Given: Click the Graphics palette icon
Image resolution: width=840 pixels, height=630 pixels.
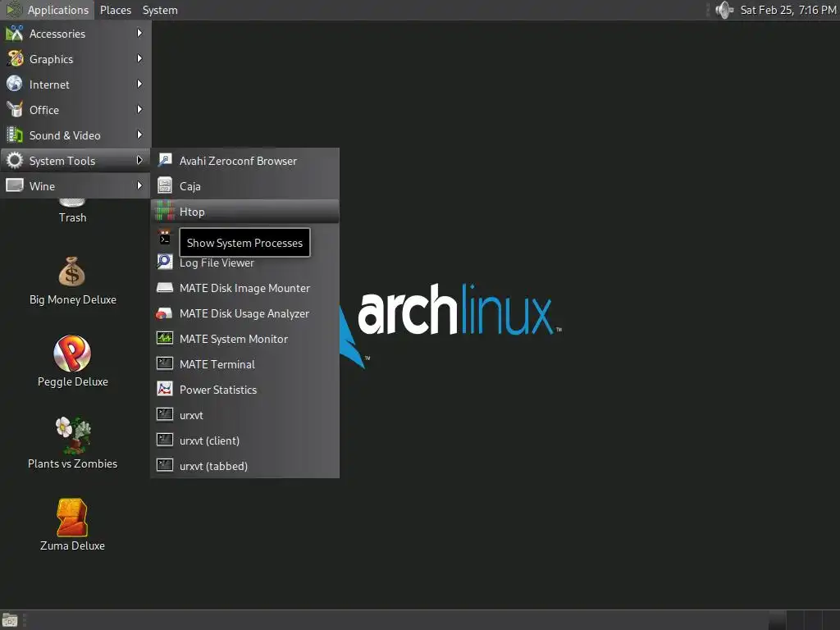Looking at the screenshot, I should tap(15, 58).
